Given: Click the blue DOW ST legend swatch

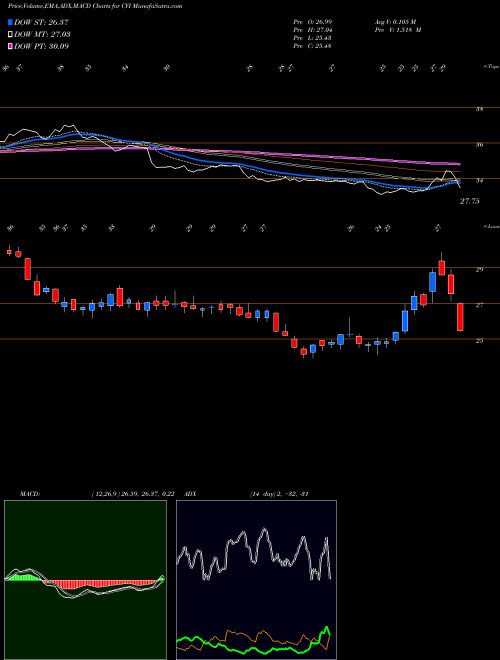Looking at the screenshot, I should pyautogui.click(x=10, y=22).
